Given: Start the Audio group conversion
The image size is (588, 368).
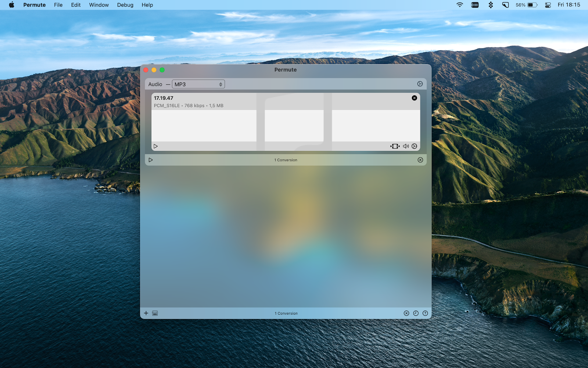Looking at the screenshot, I should point(151,160).
